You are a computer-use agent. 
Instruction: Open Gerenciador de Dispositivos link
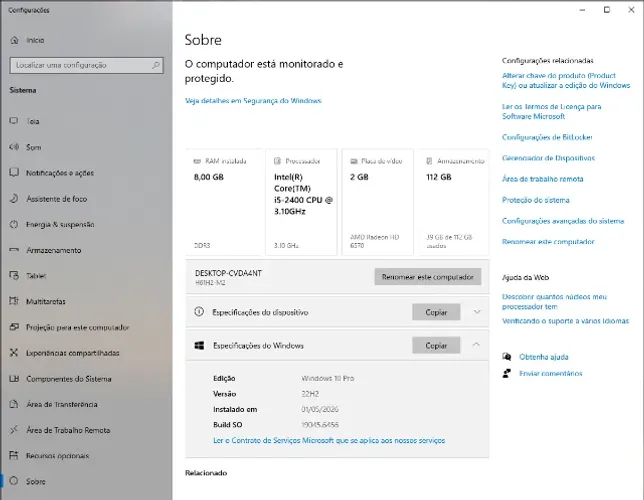coord(548,158)
